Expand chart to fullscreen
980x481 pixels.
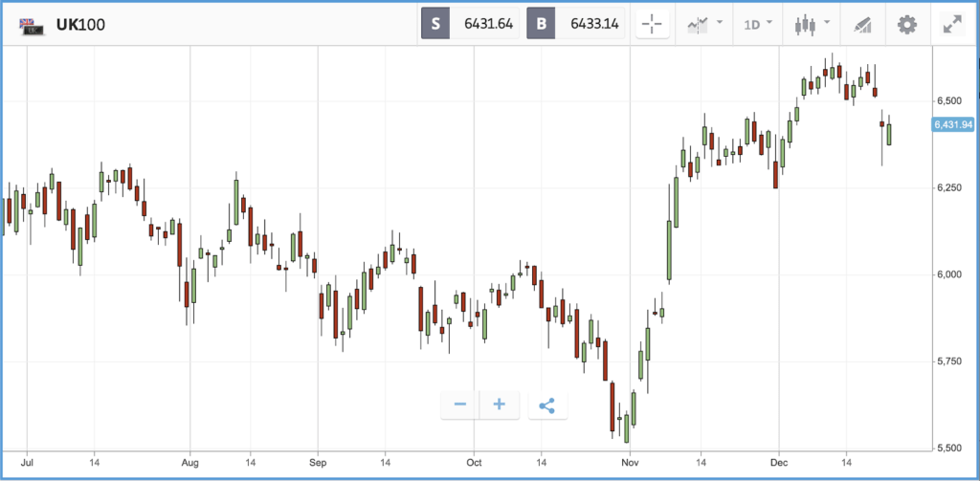pos(952,25)
